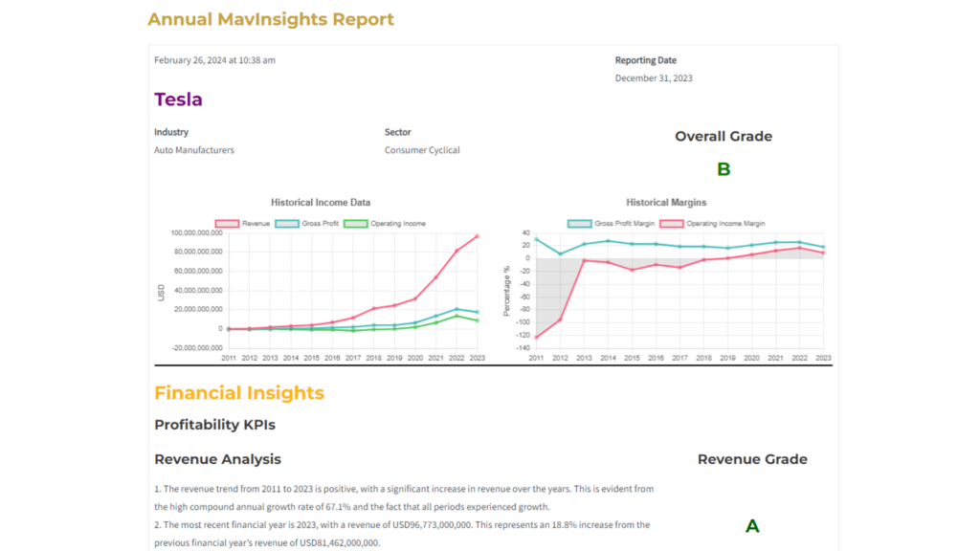Image resolution: width=980 pixels, height=551 pixels.
Task: Click the Gross Profit Margin legend swatch
Action: click(x=579, y=223)
